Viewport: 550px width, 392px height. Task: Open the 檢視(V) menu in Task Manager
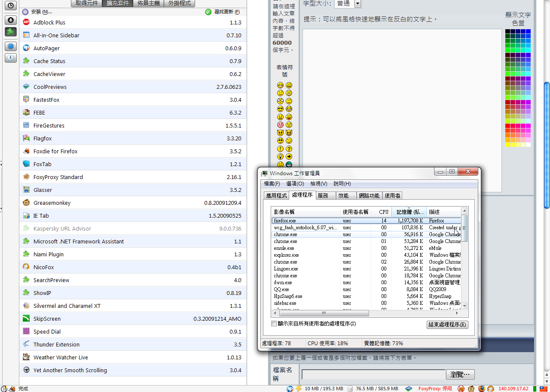[x=318, y=183]
